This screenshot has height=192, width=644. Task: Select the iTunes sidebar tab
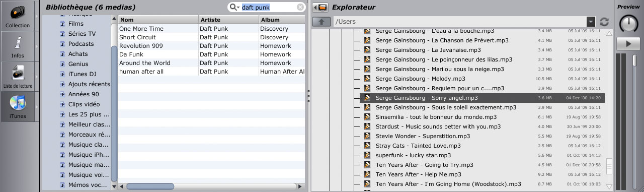click(18, 107)
